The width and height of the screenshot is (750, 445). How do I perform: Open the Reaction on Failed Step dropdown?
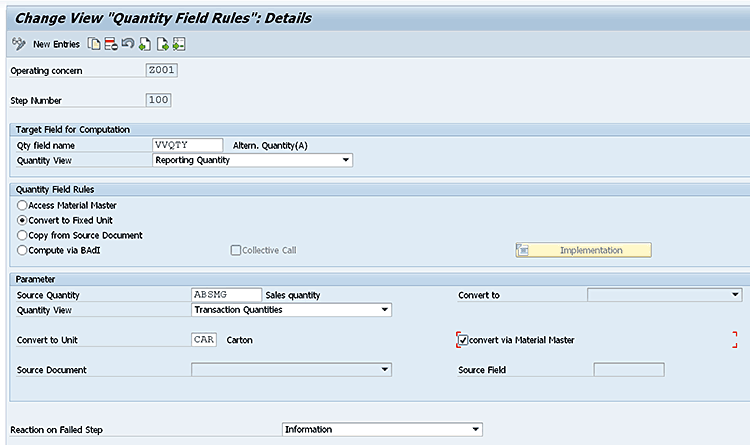click(x=475, y=430)
